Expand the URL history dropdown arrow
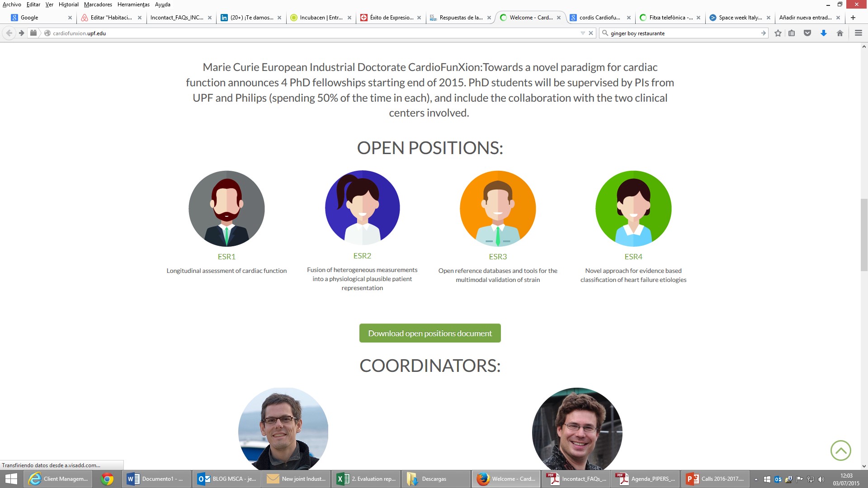Viewport: 868px width, 488px height. 583,33
